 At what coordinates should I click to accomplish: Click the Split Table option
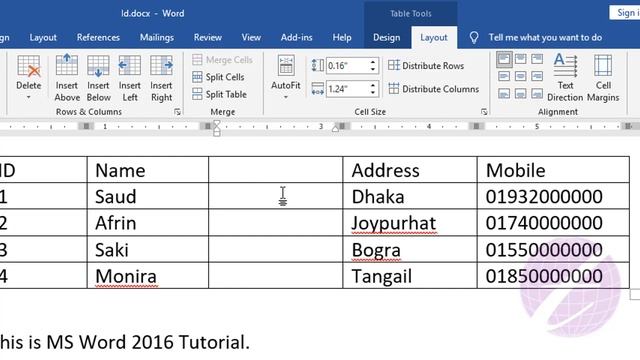(x=220, y=94)
